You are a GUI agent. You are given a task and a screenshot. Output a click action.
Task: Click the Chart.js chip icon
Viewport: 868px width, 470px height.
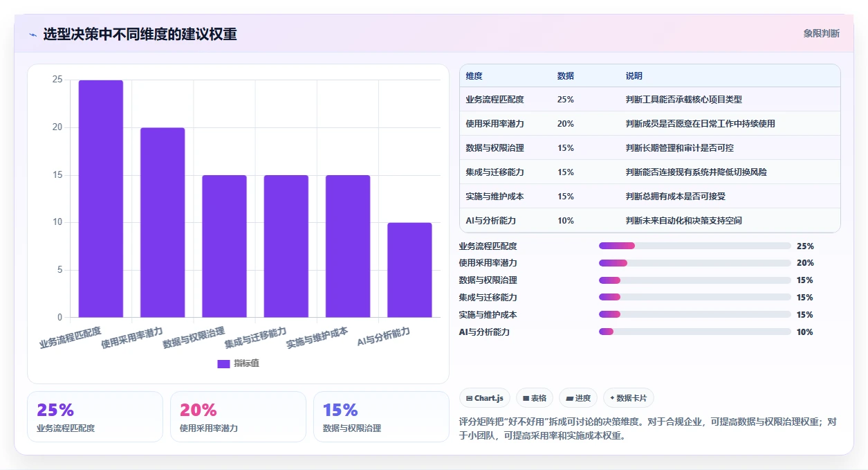tap(470, 398)
